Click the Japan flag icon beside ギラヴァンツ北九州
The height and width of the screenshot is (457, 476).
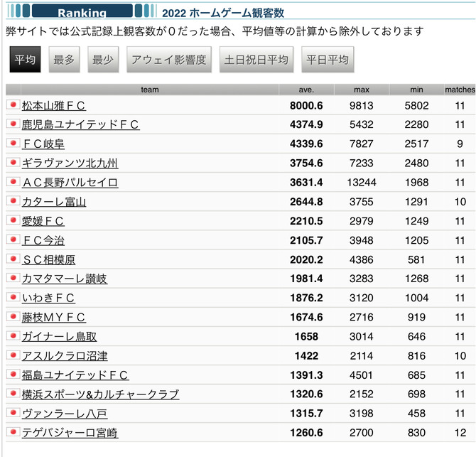pyautogui.click(x=13, y=163)
